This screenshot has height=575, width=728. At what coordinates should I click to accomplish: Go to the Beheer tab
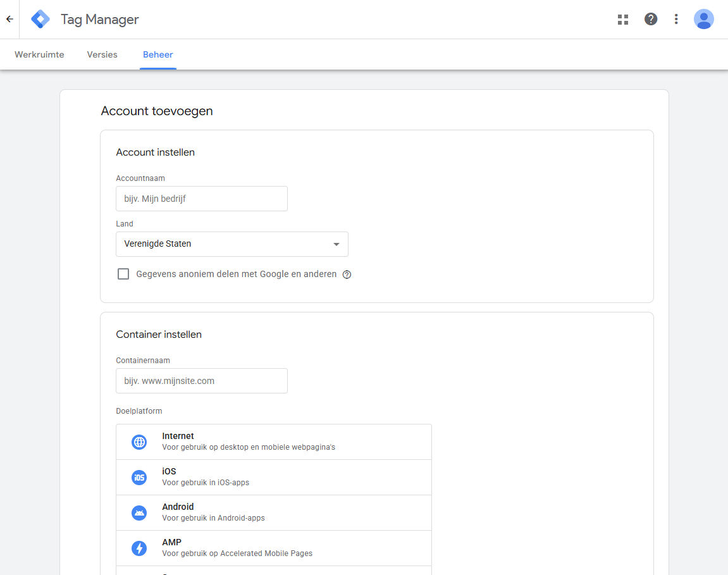(x=158, y=54)
